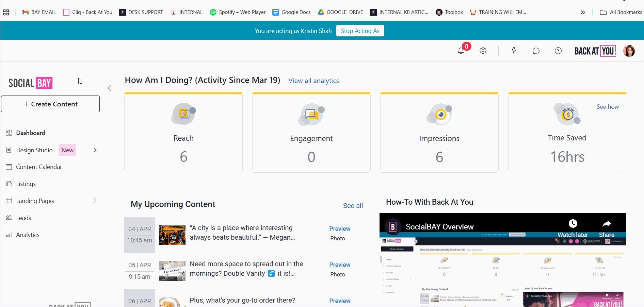Click the See all upcoming content link
The height and width of the screenshot is (307, 644).
(x=353, y=206)
